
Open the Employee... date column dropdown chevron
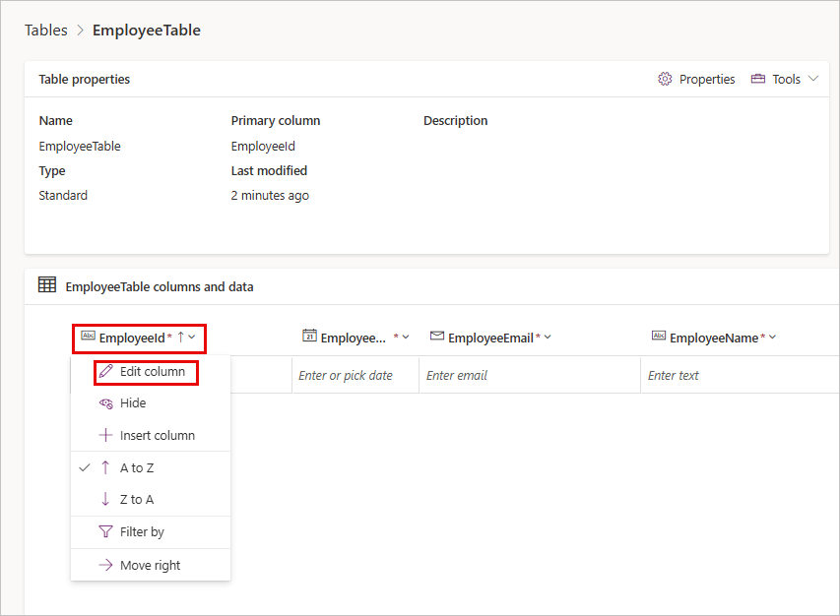[x=406, y=338]
